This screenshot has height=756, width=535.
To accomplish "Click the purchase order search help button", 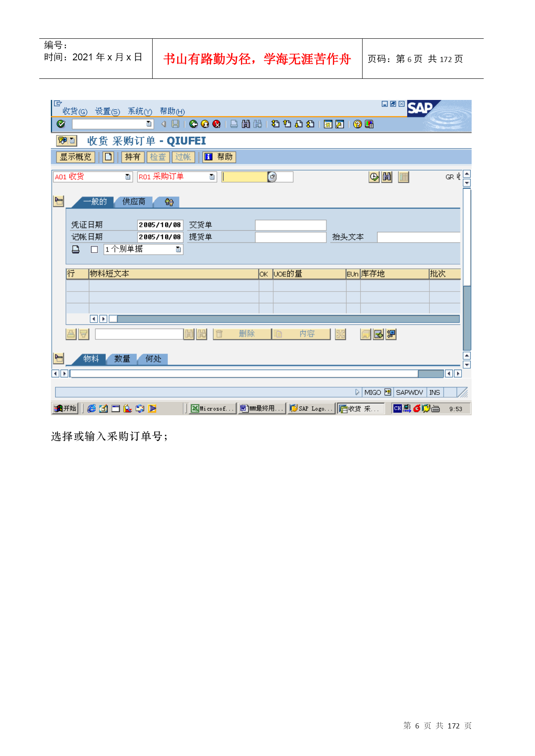I will click(272, 177).
